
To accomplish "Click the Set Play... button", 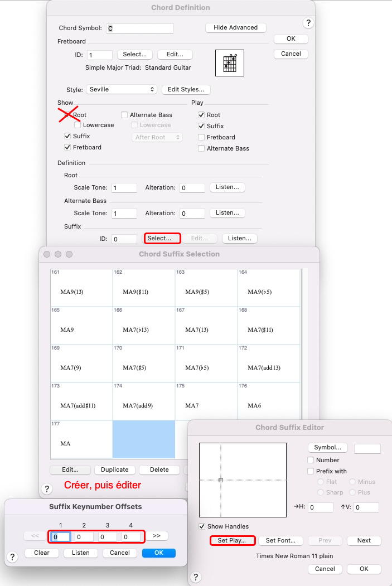I will tap(232, 540).
